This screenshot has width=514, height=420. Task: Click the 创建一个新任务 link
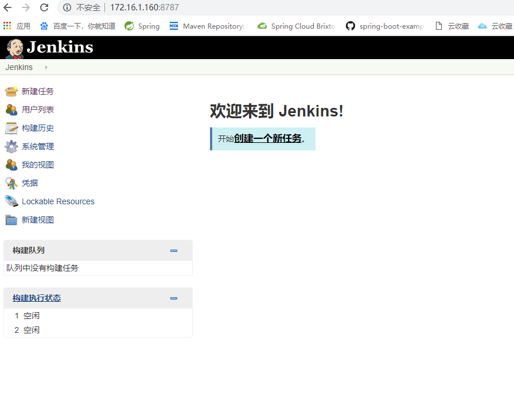pyautogui.click(x=267, y=138)
